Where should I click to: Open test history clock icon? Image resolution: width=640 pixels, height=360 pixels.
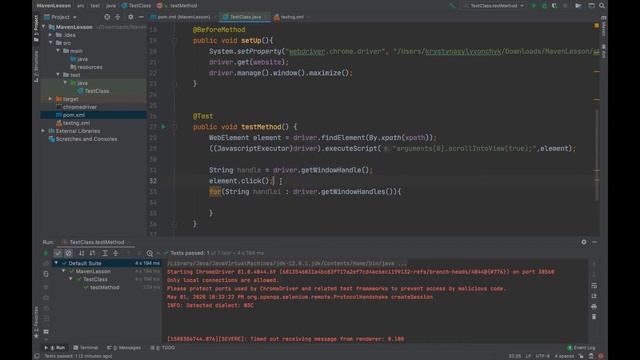click(150, 253)
